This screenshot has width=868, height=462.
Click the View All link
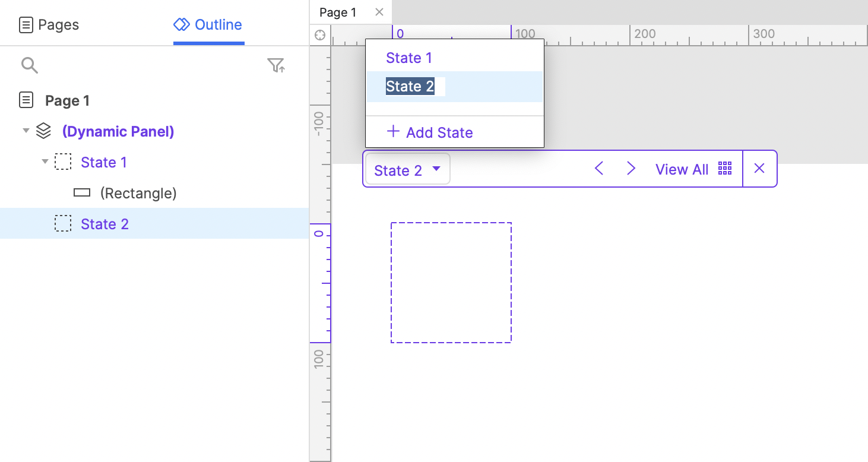point(682,170)
